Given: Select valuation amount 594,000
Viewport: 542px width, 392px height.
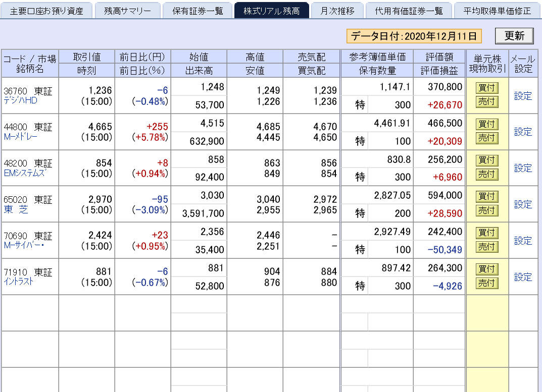Looking at the screenshot, I should [445, 195].
